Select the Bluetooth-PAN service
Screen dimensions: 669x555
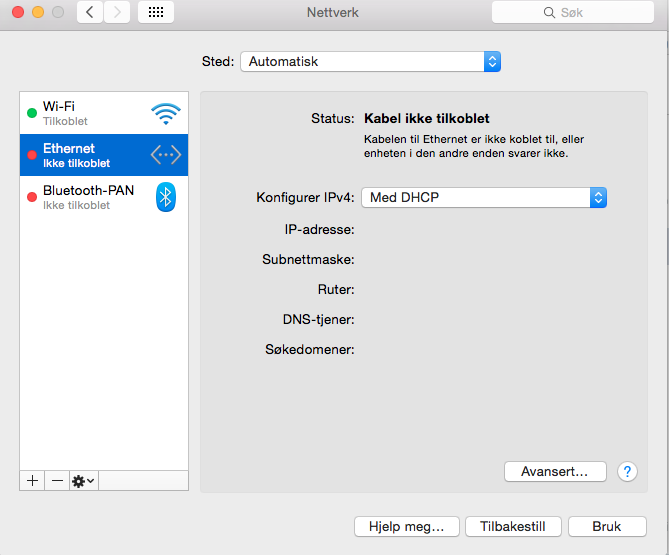point(104,197)
